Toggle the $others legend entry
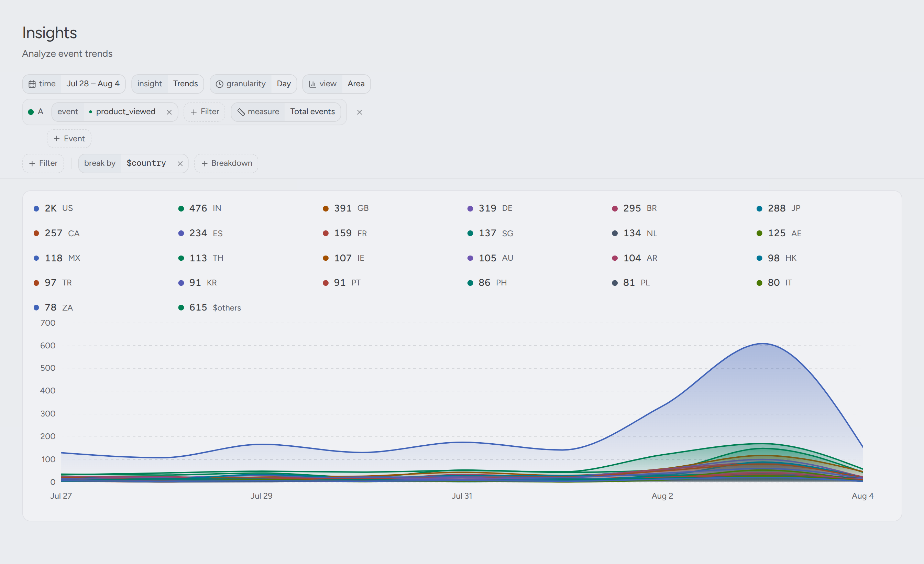The width and height of the screenshot is (924, 564). click(x=210, y=308)
